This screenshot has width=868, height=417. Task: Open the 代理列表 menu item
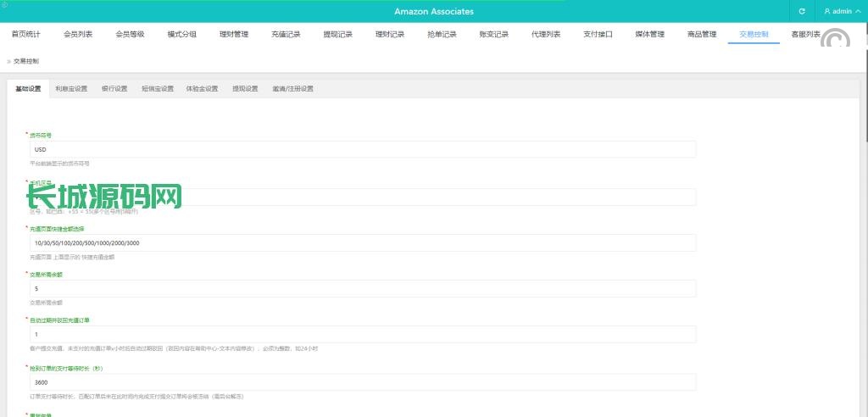click(546, 35)
